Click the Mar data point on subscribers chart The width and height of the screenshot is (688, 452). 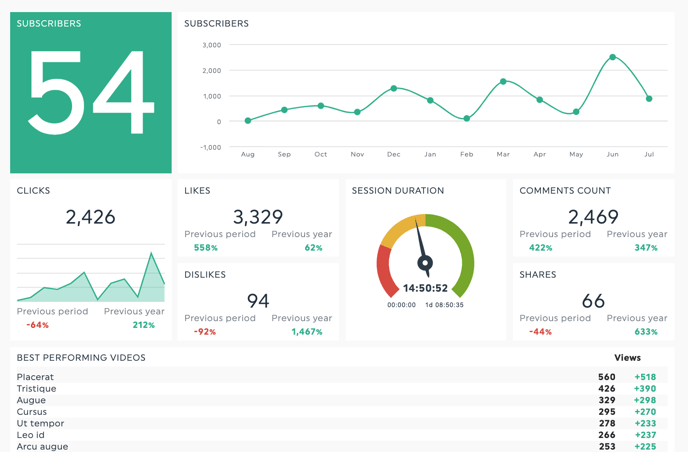point(503,81)
